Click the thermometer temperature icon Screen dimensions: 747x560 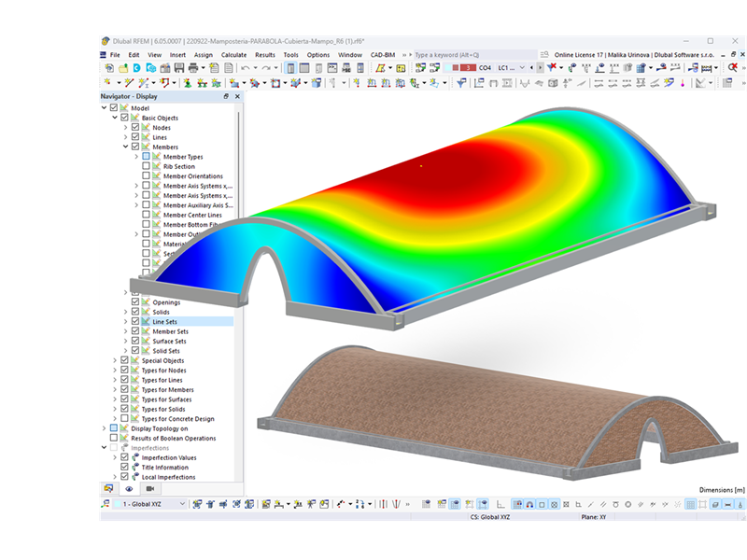[683, 83]
